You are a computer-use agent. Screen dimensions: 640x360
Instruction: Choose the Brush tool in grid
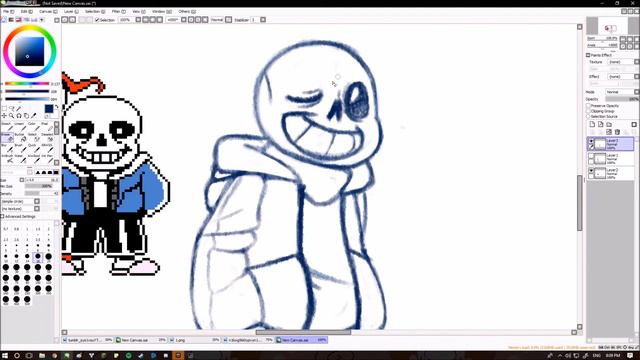click(x=20, y=148)
